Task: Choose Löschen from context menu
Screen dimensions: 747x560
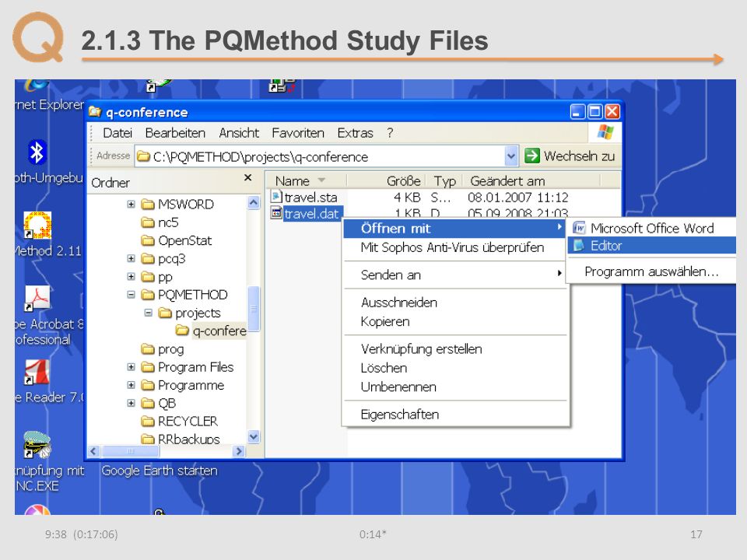Action: 455,368
